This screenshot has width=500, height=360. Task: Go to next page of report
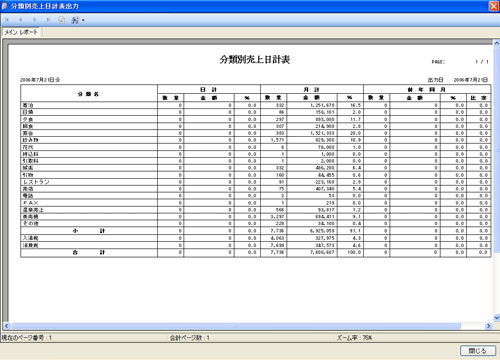pos(34,20)
